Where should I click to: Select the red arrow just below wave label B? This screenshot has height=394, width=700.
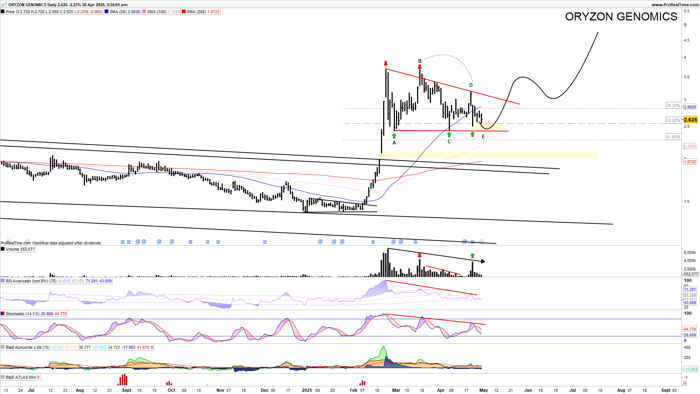(420, 67)
